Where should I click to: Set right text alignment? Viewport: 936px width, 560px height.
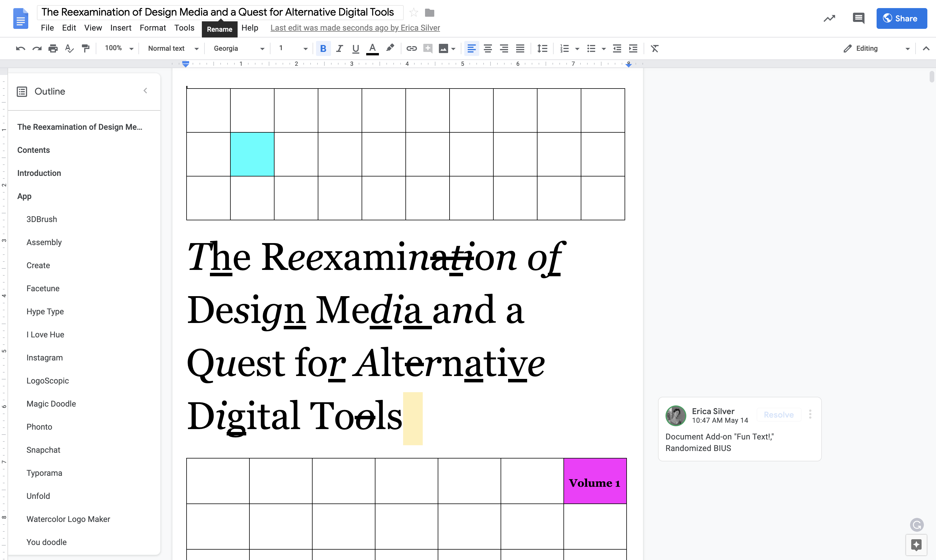point(504,48)
